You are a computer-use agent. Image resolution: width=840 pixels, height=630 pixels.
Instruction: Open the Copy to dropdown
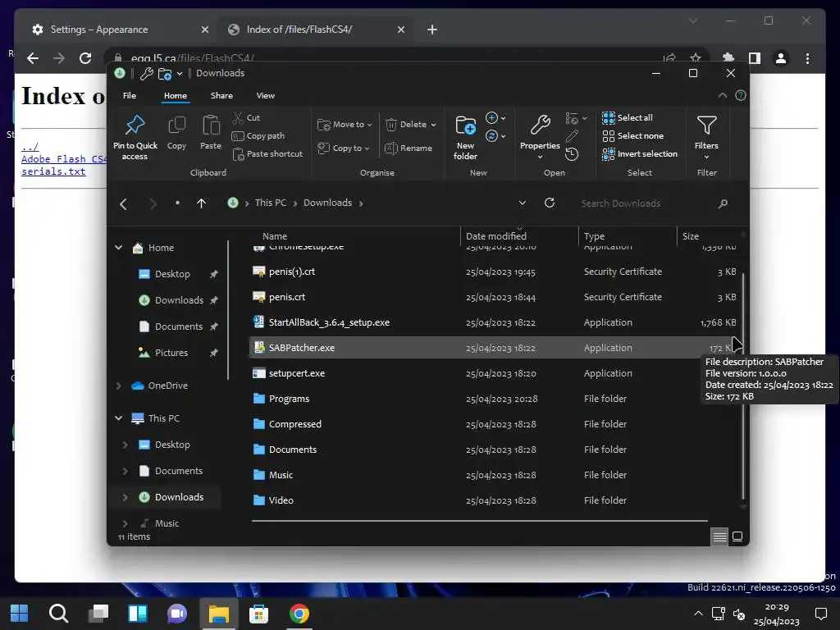(x=344, y=148)
